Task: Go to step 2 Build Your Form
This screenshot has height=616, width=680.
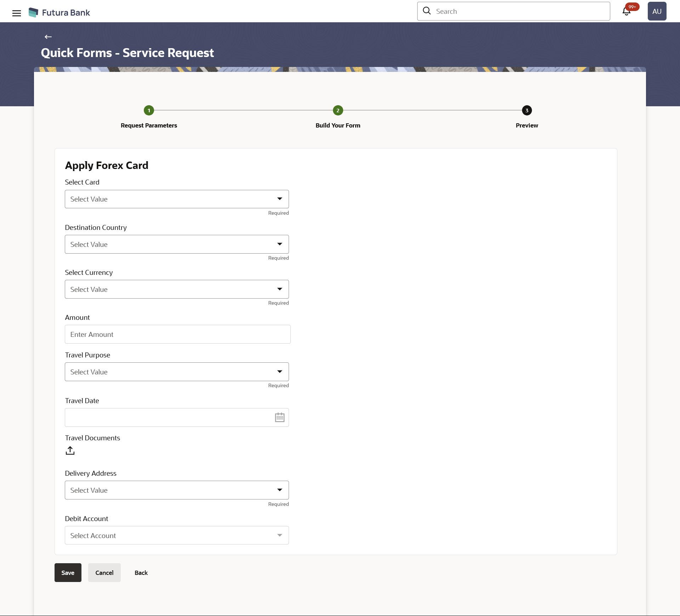Action: coord(338,111)
